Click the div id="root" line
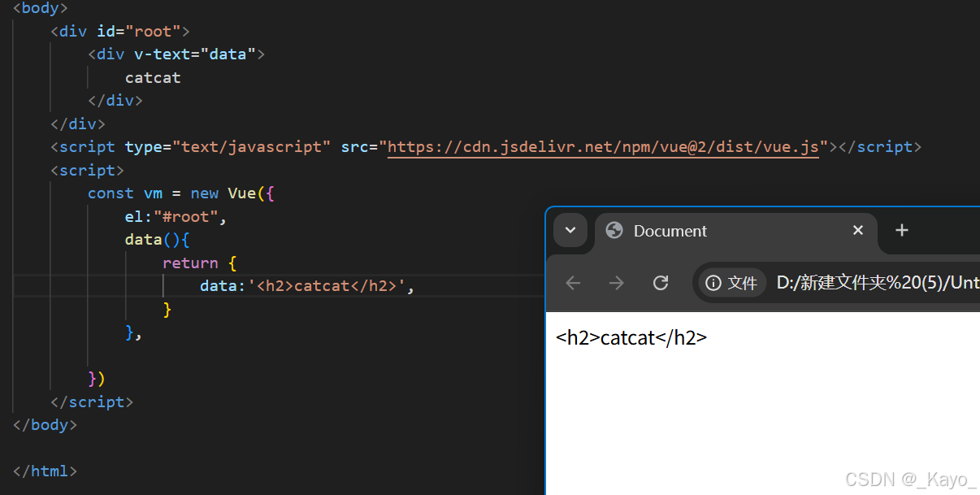The width and height of the screenshot is (980, 495). point(119,32)
